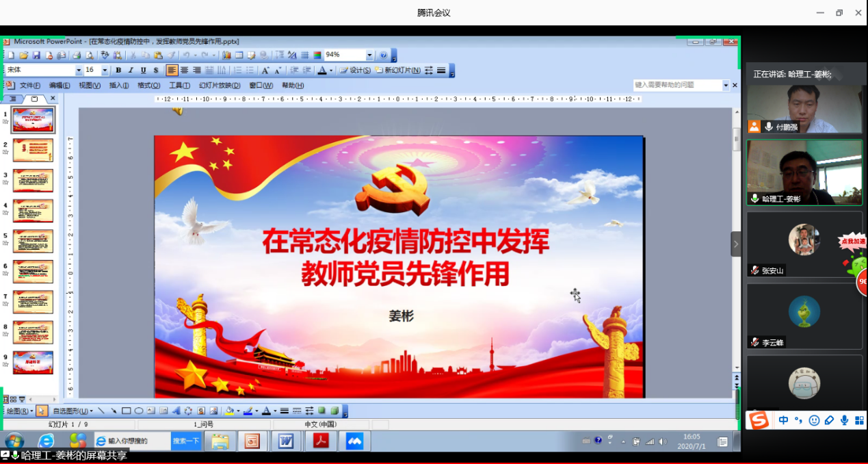868x464 pixels.
Task: Open the 幻灯片放映 (Slide Show) menu
Action: pos(220,86)
